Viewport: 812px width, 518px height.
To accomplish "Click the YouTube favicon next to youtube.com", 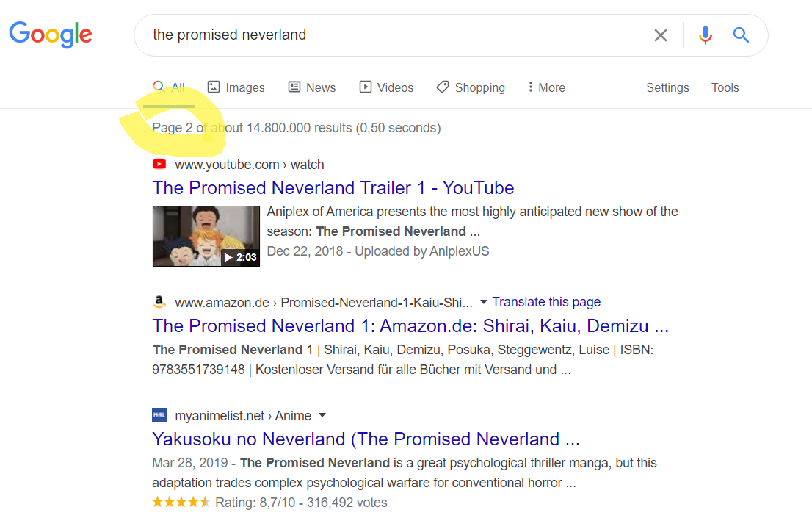I will click(159, 164).
